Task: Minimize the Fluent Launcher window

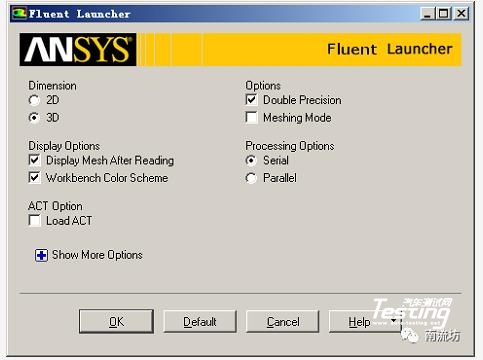Action: 427,14
